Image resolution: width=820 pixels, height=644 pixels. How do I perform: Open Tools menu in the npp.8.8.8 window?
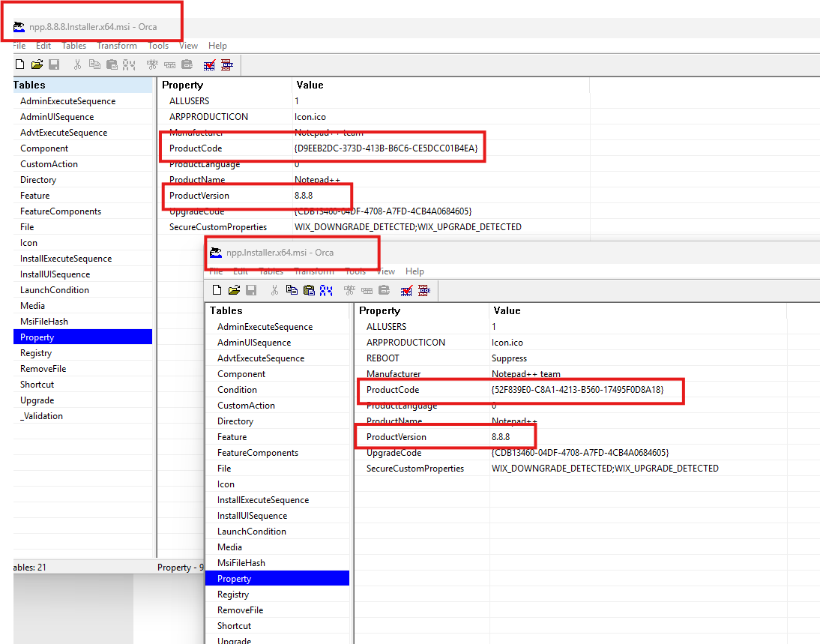158,46
